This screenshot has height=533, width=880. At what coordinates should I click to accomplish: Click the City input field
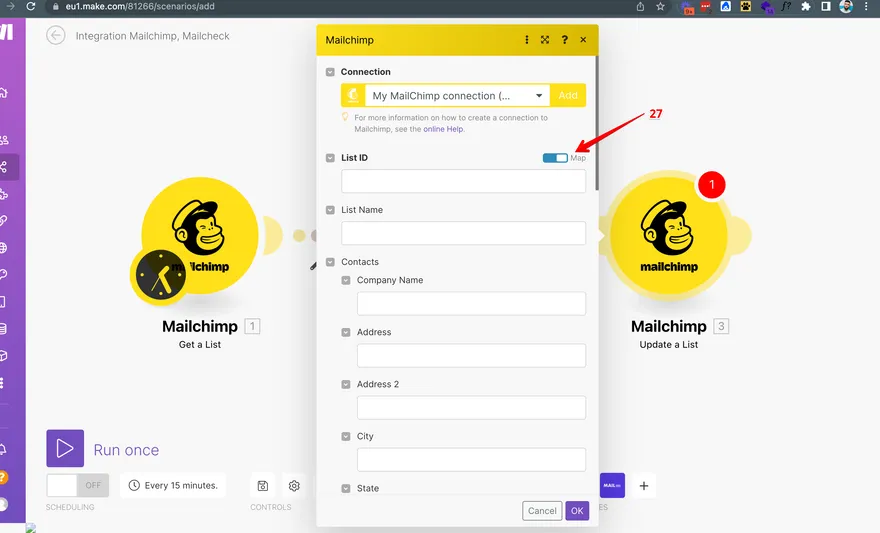click(471, 460)
